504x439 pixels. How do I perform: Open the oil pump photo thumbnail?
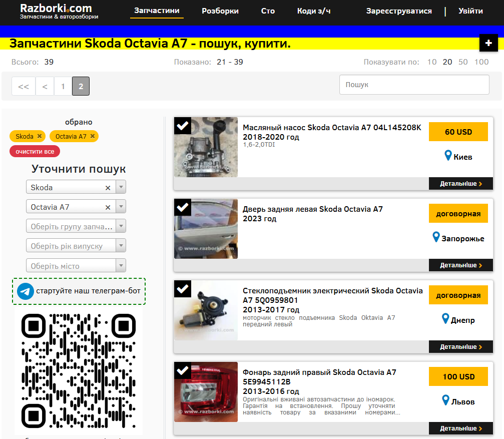206,147
